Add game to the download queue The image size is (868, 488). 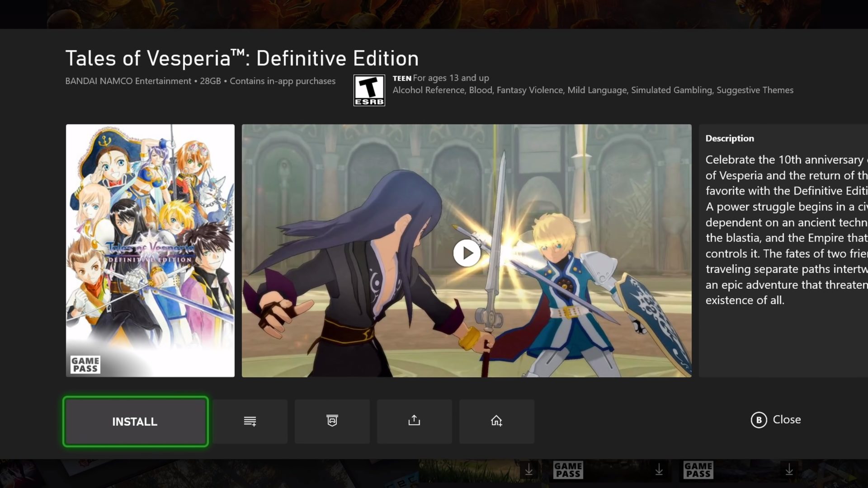pyautogui.click(x=250, y=421)
